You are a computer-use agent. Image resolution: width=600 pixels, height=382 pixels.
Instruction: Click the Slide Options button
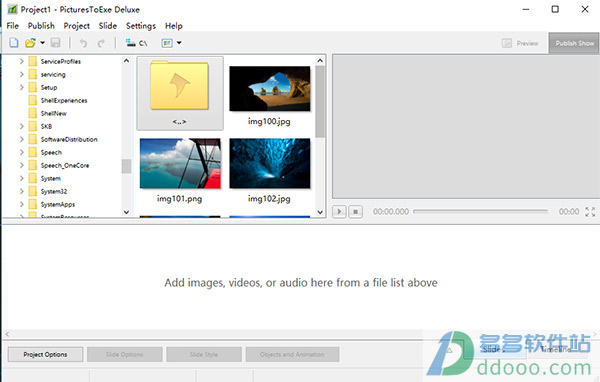(x=124, y=354)
